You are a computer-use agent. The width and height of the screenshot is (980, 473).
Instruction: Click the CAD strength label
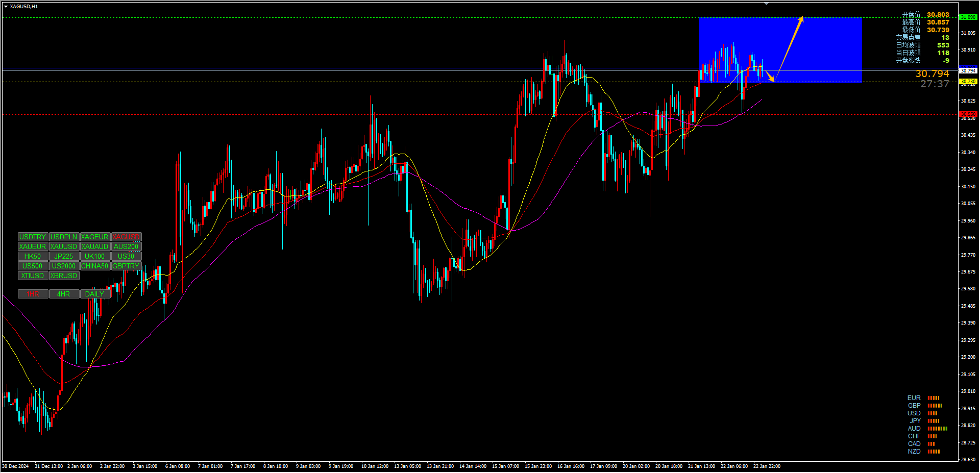pos(914,444)
